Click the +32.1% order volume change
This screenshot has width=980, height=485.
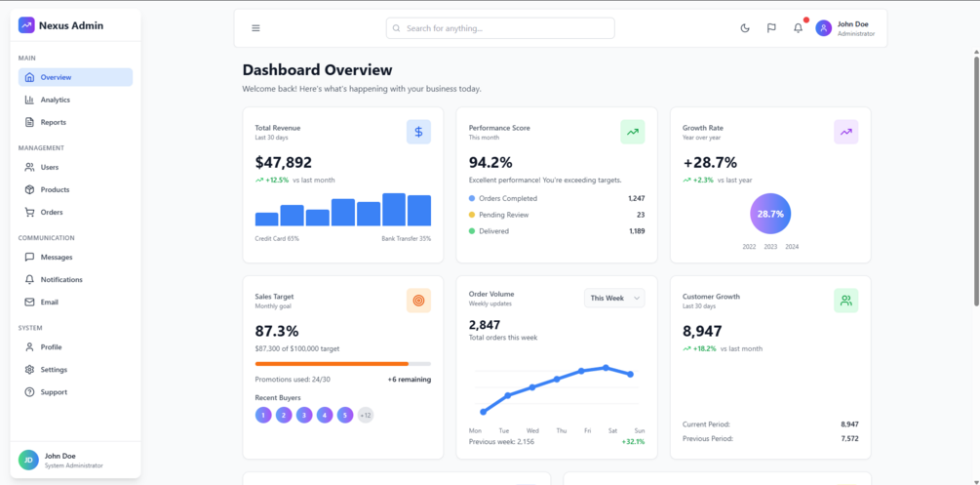pos(633,442)
